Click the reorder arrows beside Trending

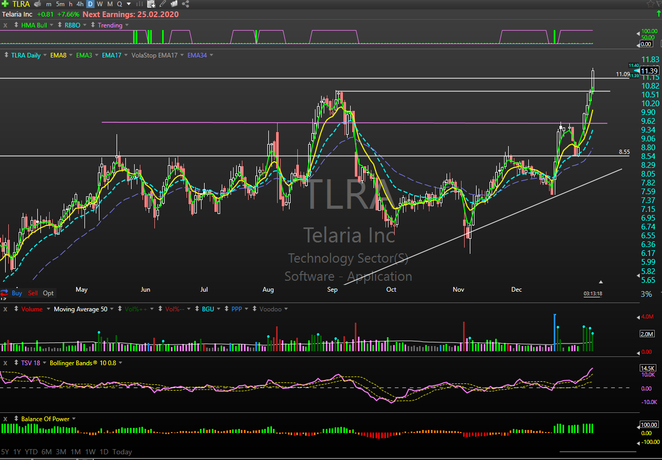93,25
